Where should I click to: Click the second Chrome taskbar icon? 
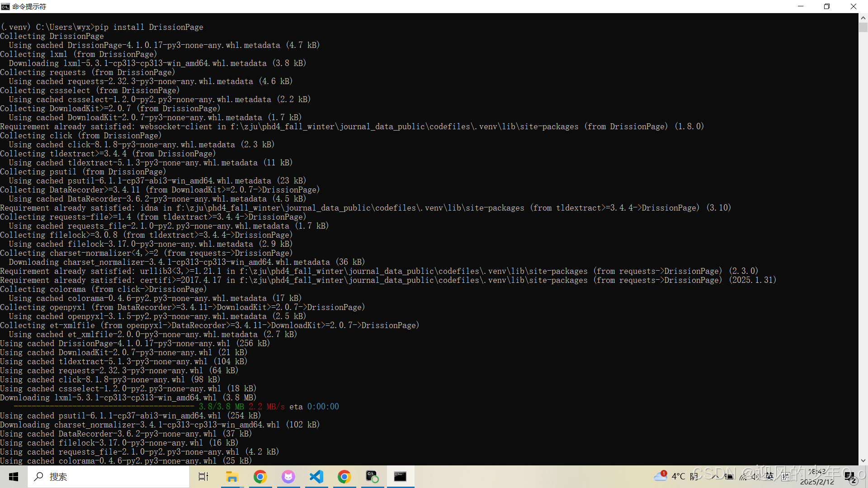344,477
